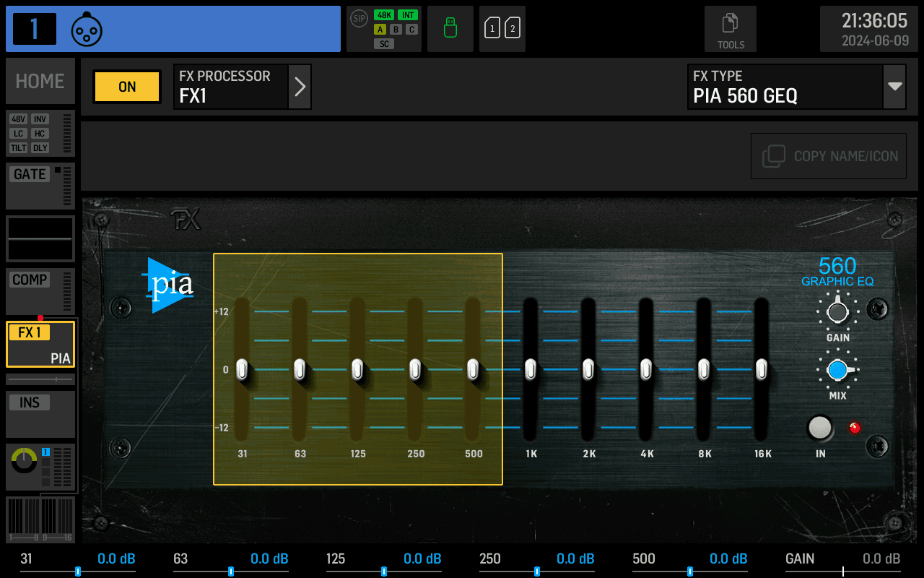
Task: Select the channel 1 number box
Action: pos(34,29)
